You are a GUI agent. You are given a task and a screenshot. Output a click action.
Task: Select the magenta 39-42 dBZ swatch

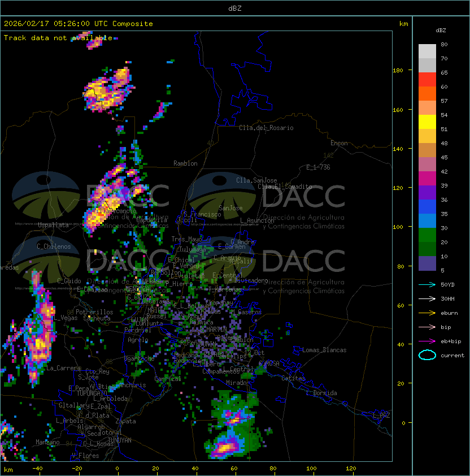coord(427,179)
